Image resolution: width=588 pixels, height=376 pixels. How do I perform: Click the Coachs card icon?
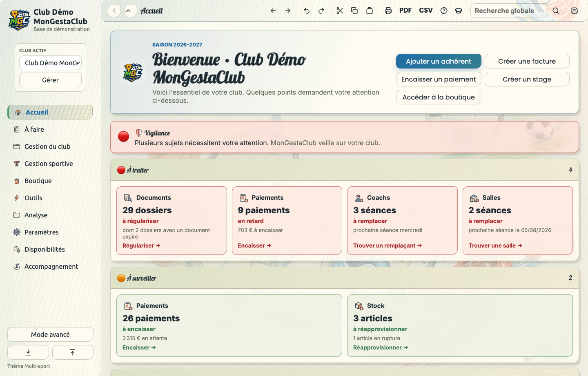pos(359,198)
